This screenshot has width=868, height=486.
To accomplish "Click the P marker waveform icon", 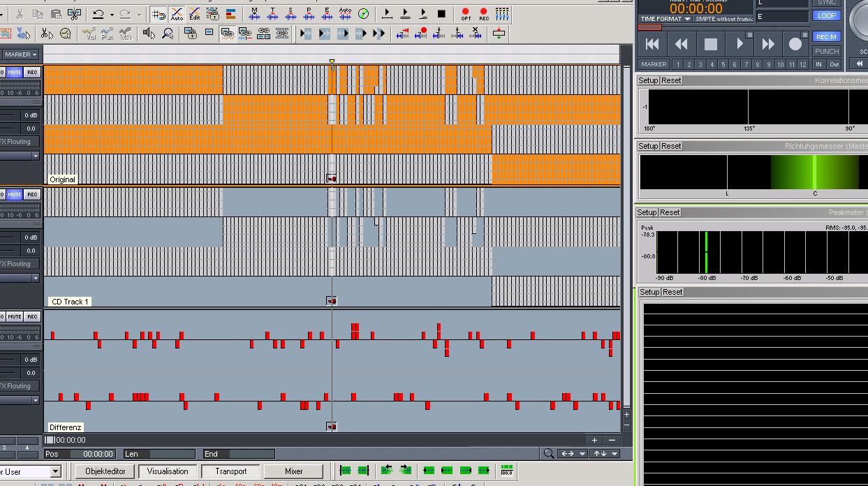I will (x=309, y=14).
